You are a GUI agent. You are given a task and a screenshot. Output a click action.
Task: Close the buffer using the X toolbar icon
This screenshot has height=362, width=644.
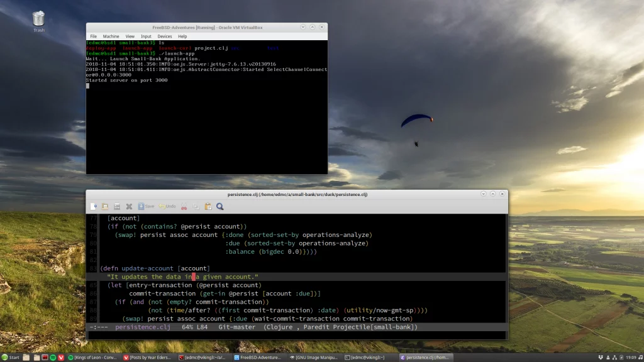129,206
